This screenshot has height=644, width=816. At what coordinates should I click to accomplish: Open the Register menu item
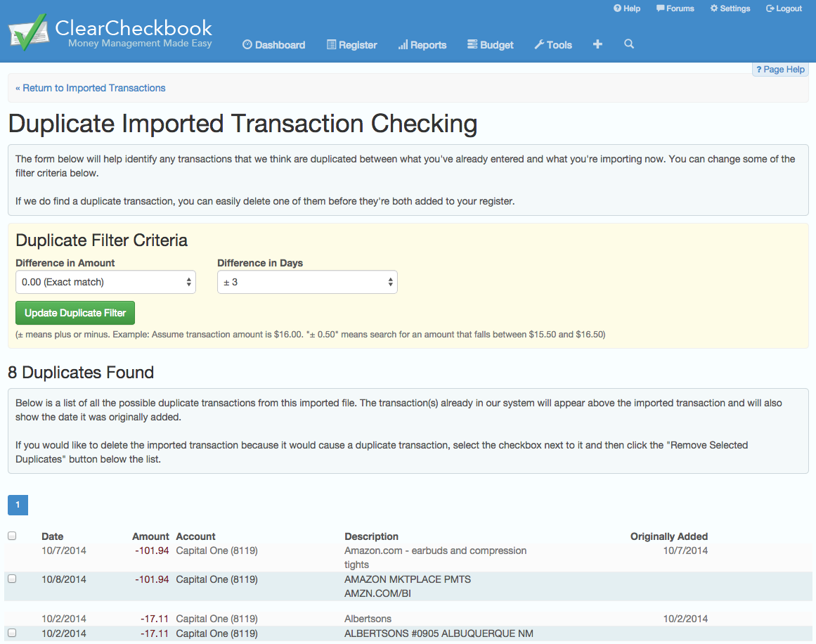[x=351, y=45]
